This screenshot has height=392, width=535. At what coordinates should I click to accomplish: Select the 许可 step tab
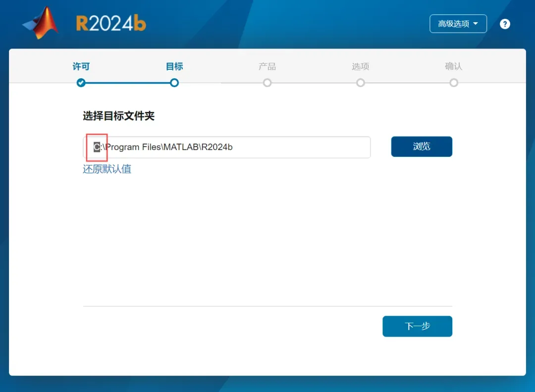pyautogui.click(x=81, y=66)
